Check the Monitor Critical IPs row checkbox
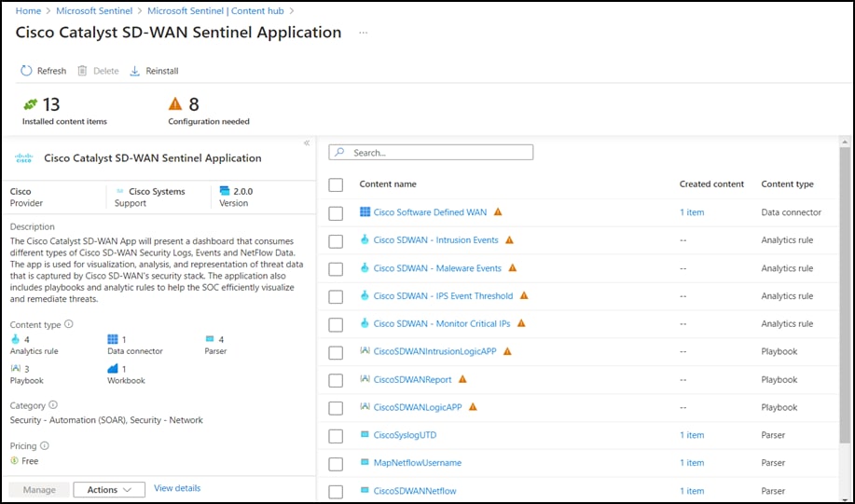The image size is (855, 504). point(336,324)
